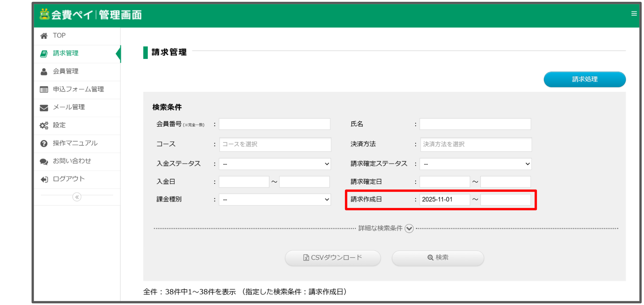Click the question mark icon for 操作マニュアル
The width and height of the screenshot is (644, 305).
[x=44, y=144]
